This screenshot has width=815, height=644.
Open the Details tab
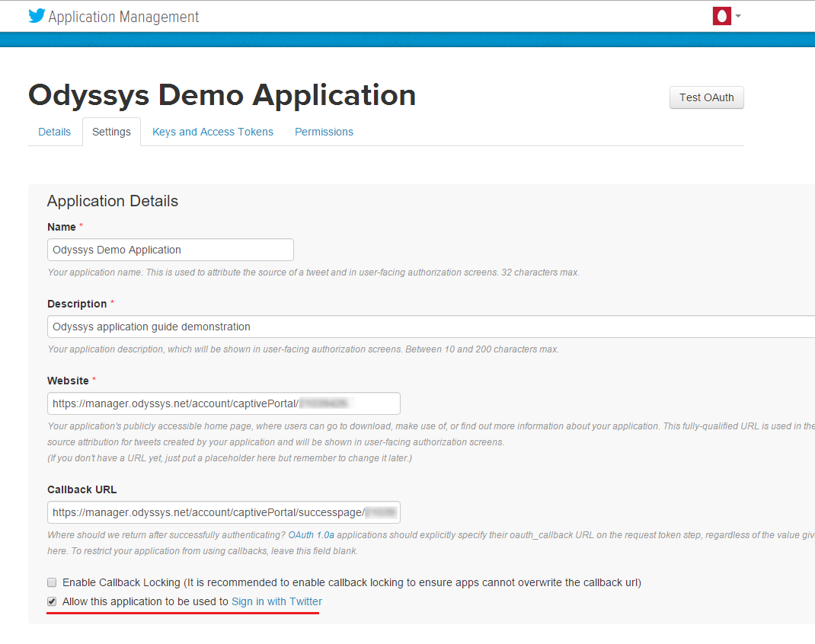[x=55, y=132]
